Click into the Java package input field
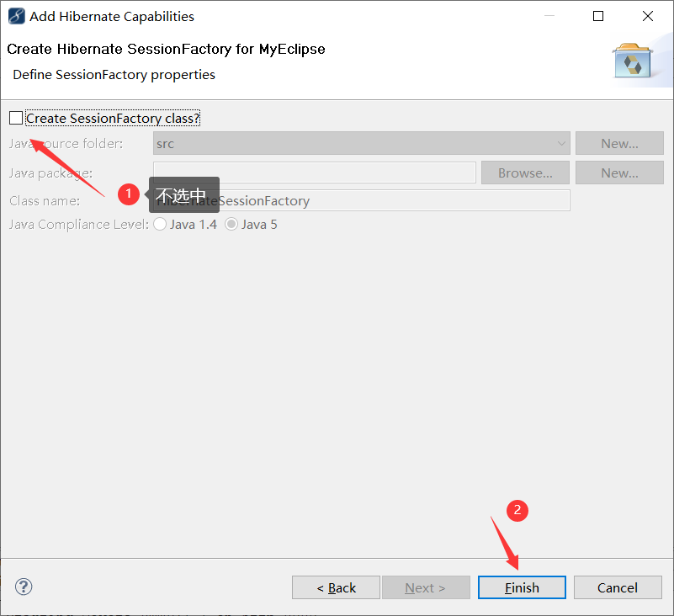Viewport: 674px width, 616px height. pyautogui.click(x=315, y=173)
